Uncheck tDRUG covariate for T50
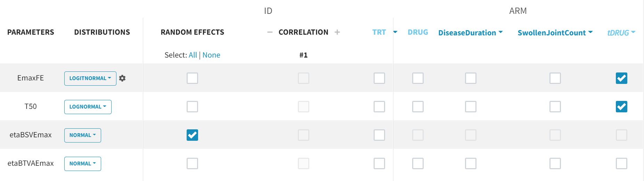The width and height of the screenshot is (644, 181). [621, 106]
